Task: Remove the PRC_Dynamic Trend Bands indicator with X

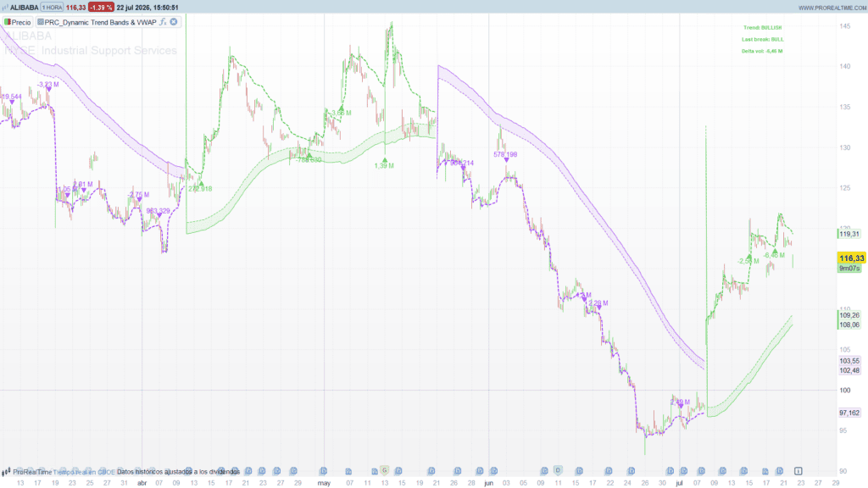Action: [x=174, y=22]
